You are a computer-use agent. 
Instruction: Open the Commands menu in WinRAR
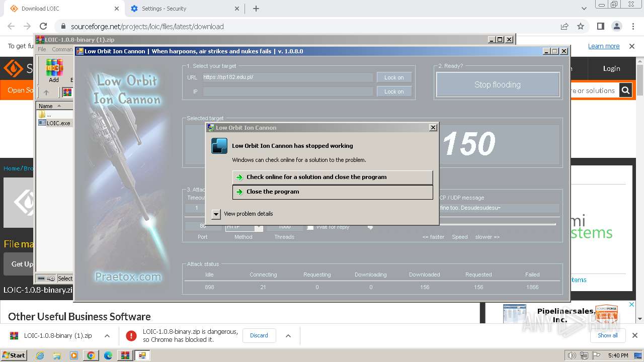62,49
